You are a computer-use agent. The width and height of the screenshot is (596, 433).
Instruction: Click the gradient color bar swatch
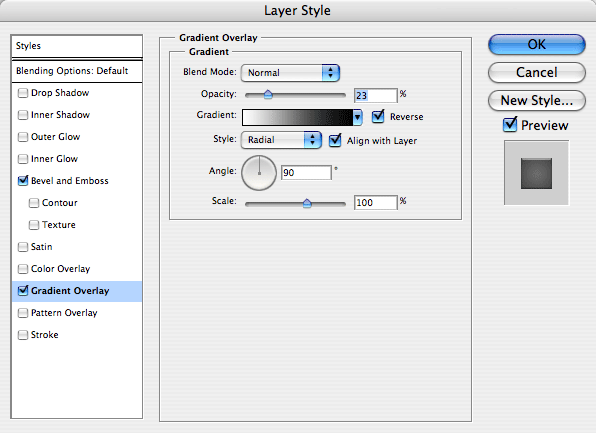tap(298, 117)
